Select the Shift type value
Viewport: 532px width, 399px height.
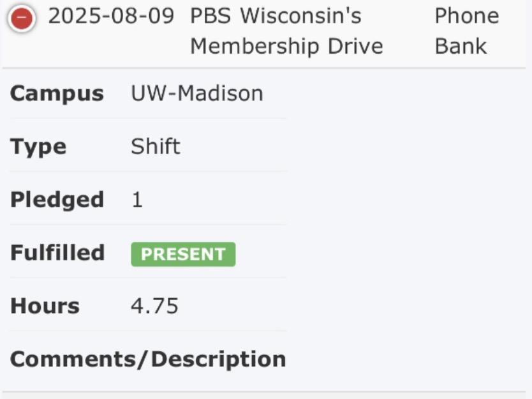coord(156,147)
